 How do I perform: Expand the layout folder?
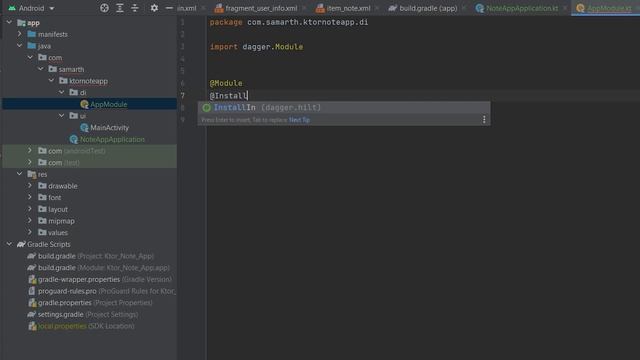click(x=30, y=209)
